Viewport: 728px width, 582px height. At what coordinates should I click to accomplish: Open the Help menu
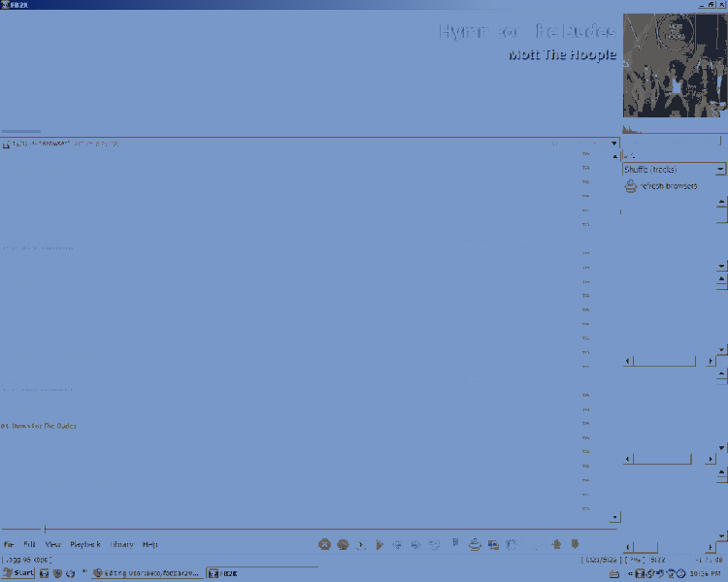(x=150, y=544)
